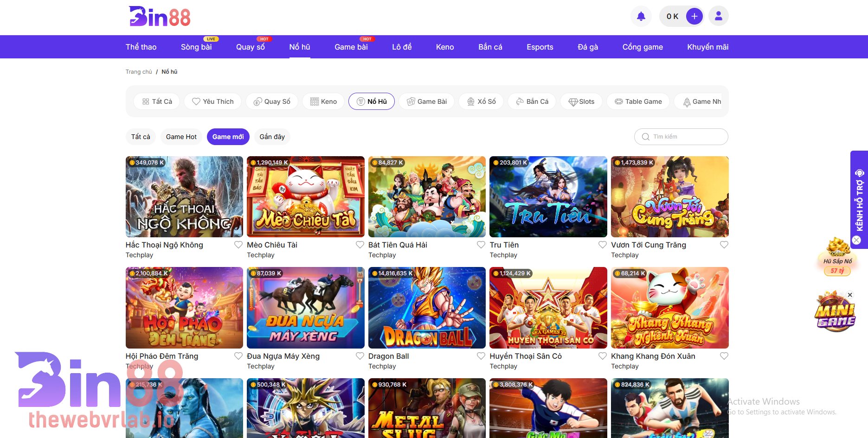Open Trang chủ breadcrumb link
This screenshot has height=438, width=868.
pos(138,71)
